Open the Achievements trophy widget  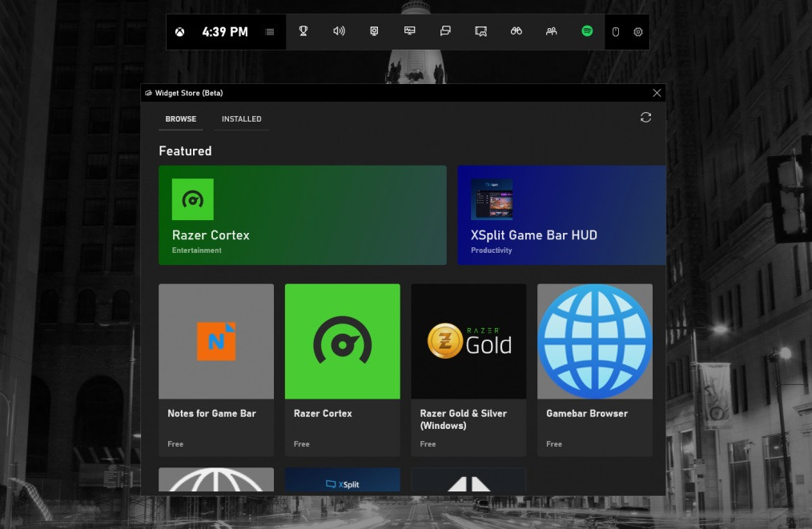click(303, 31)
